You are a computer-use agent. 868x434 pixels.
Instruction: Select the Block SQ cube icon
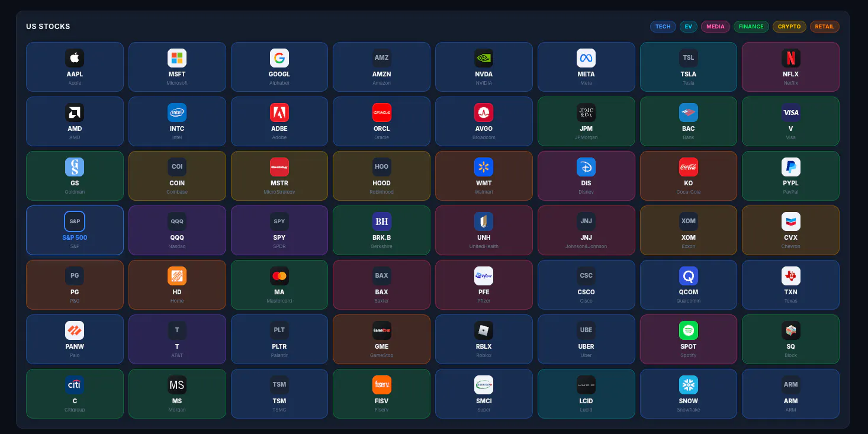pos(791,330)
